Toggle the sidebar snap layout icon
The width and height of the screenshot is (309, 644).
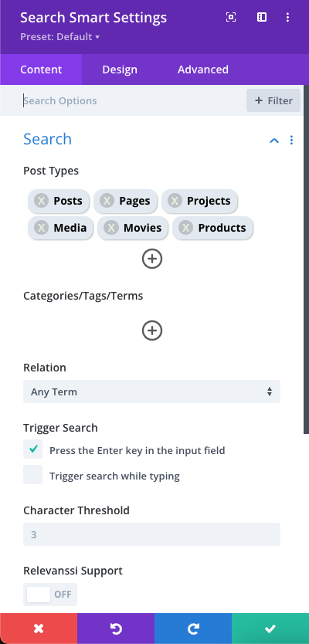pos(262,17)
